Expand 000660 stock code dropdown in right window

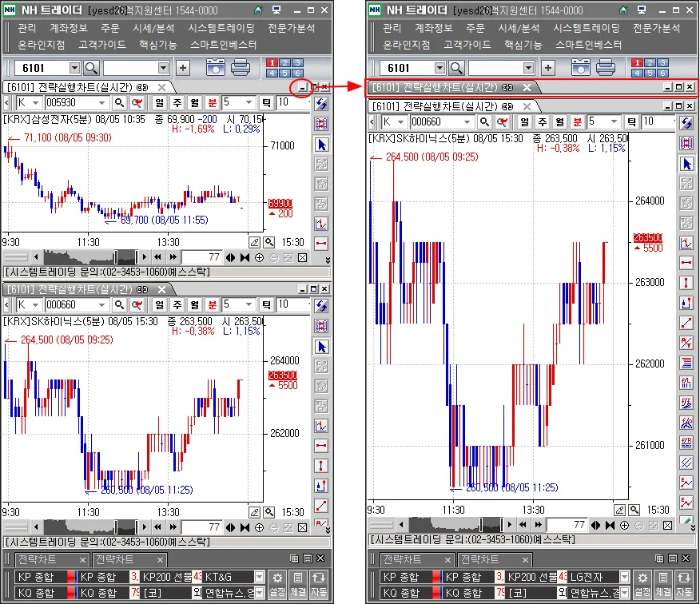click(467, 122)
